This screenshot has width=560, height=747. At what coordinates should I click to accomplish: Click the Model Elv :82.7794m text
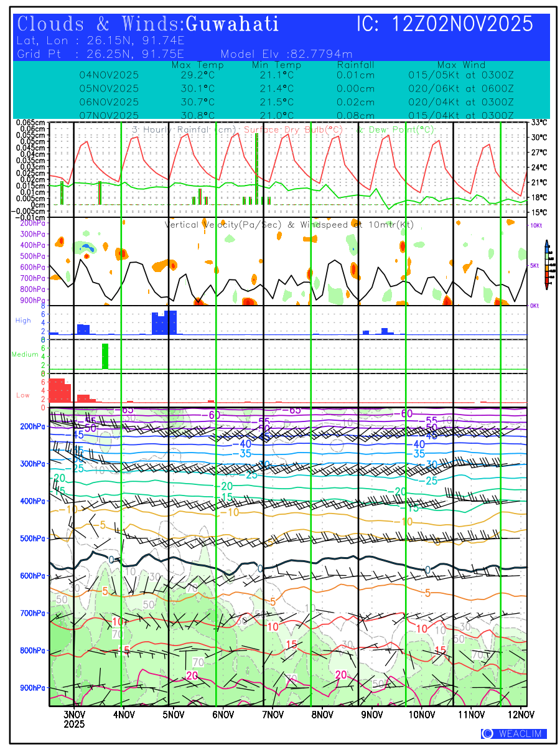(286, 54)
